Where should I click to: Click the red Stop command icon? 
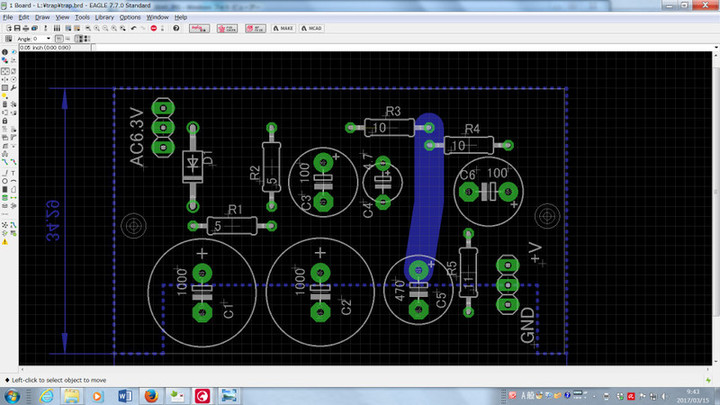(x=154, y=29)
